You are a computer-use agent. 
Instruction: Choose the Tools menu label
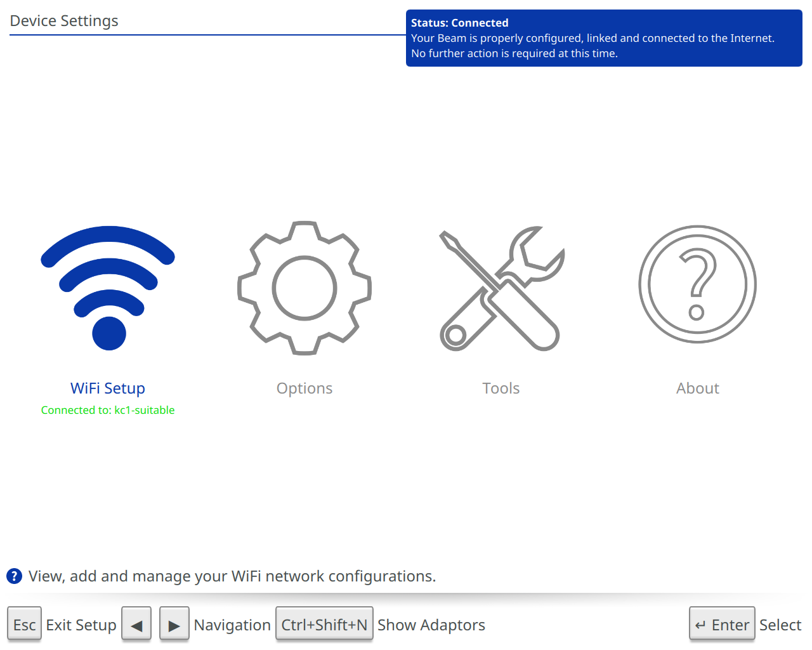coord(501,388)
